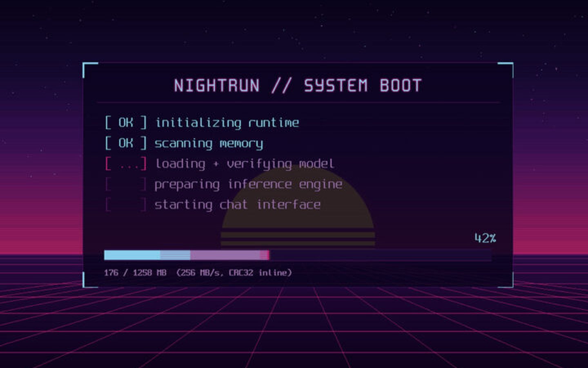Click the NIGHTRUN // SYSTEM BOOT title
Viewport: 588px width, 368px height.
tap(298, 85)
